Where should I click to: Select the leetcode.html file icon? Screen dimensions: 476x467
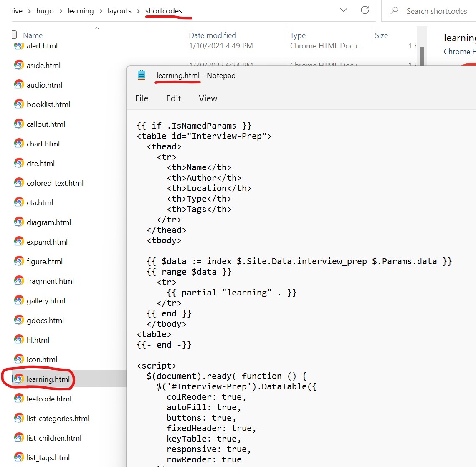(19, 399)
